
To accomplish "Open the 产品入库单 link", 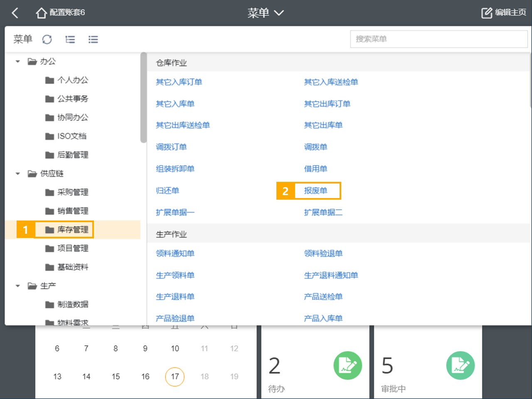I will tap(323, 319).
